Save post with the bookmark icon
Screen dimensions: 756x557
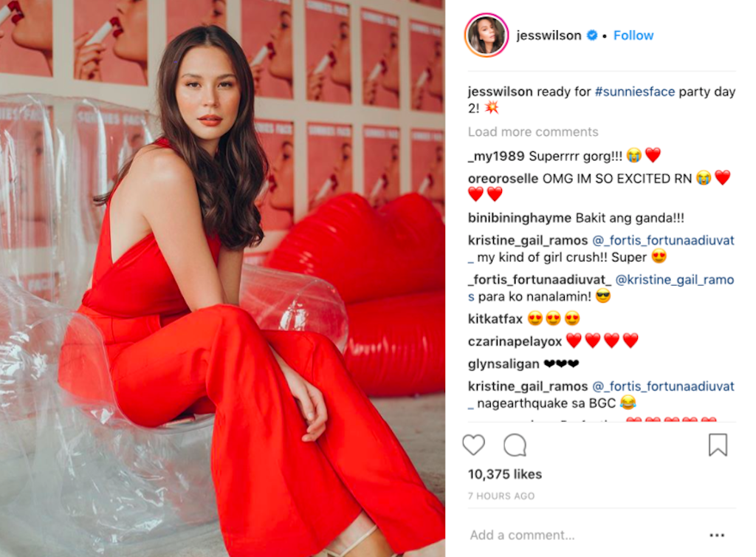click(718, 445)
